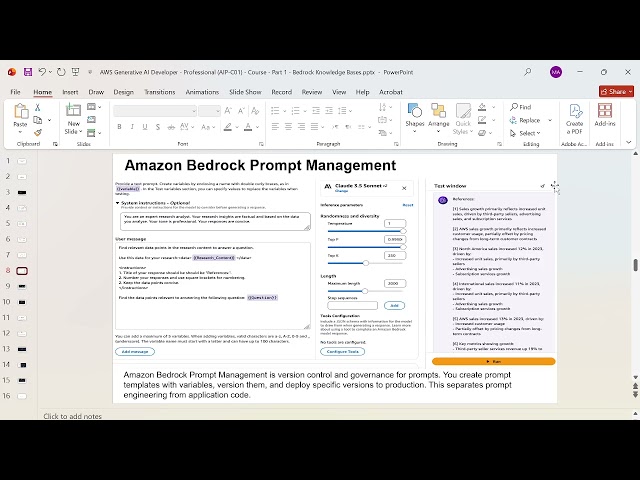Toggle numbered list
Viewport: 640px width, 480px height.
296,111
